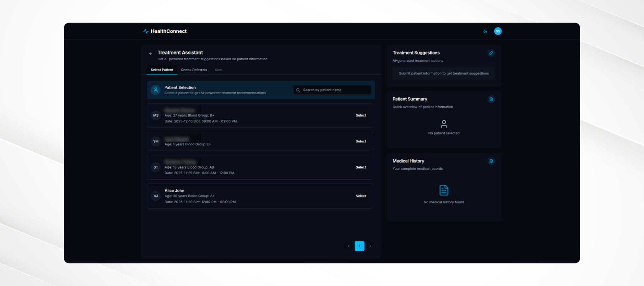Click the document icon beside Patient Summary
Image resolution: width=644 pixels, height=286 pixels.
(491, 99)
